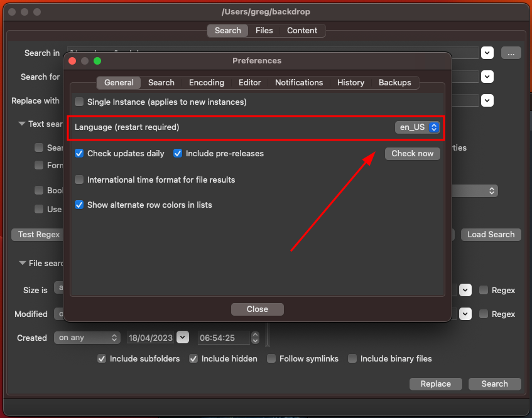The width and height of the screenshot is (532, 418).
Task: Open the Notifications preferences tab
Action: [299, 82]
